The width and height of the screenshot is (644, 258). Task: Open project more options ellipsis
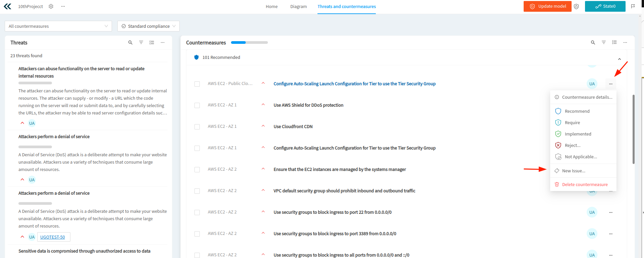(x=63, y=6)
